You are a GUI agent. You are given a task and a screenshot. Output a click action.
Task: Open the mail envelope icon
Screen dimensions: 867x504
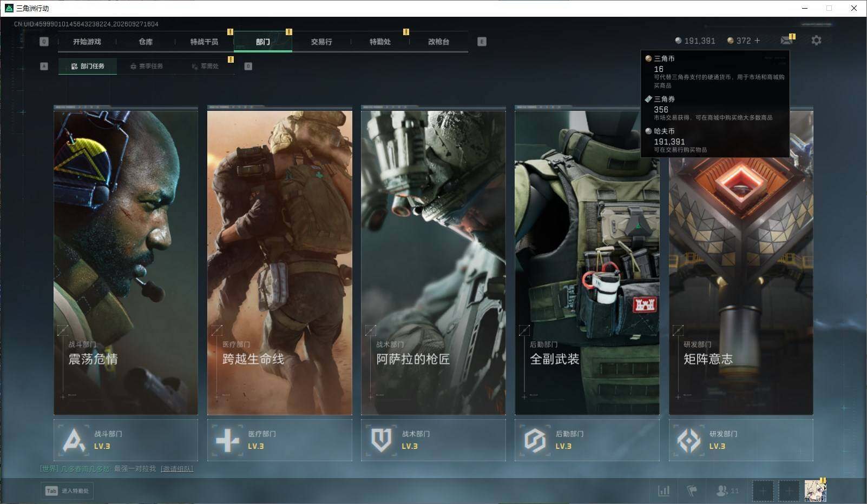[x=786, y=41]
